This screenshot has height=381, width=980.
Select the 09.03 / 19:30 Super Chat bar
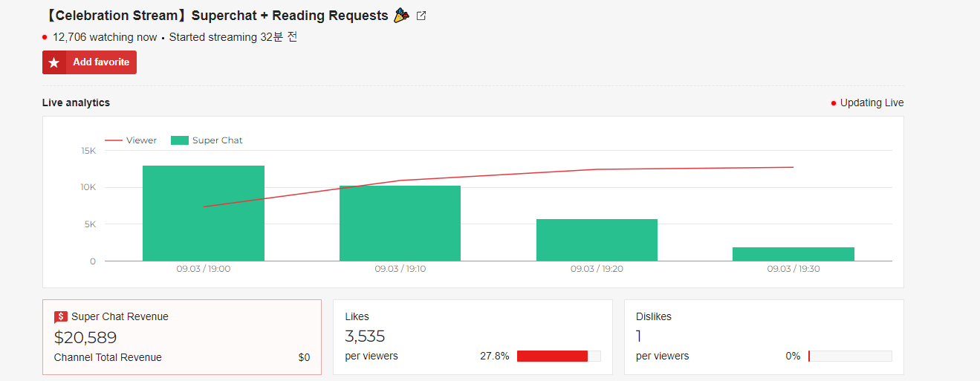click(794, 254)
